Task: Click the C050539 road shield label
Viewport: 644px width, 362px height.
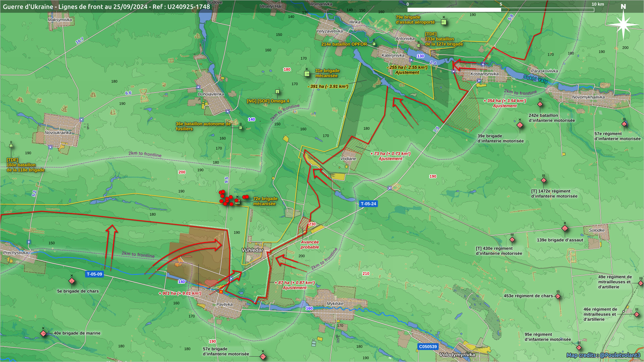Action: [428, 347]
